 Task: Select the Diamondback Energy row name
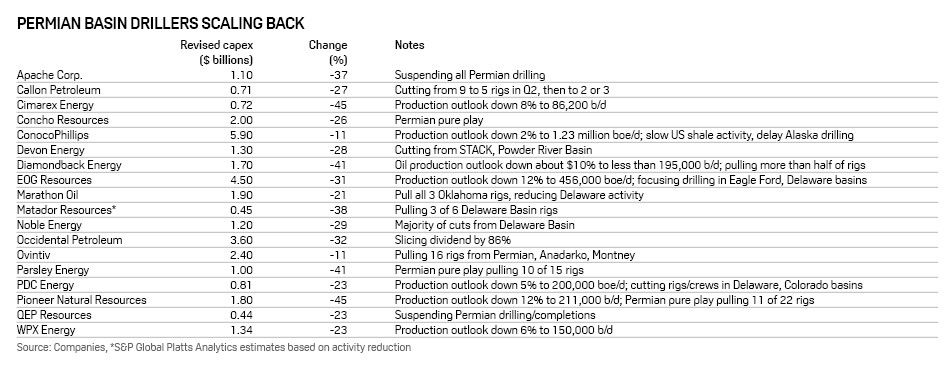point(69,165)
